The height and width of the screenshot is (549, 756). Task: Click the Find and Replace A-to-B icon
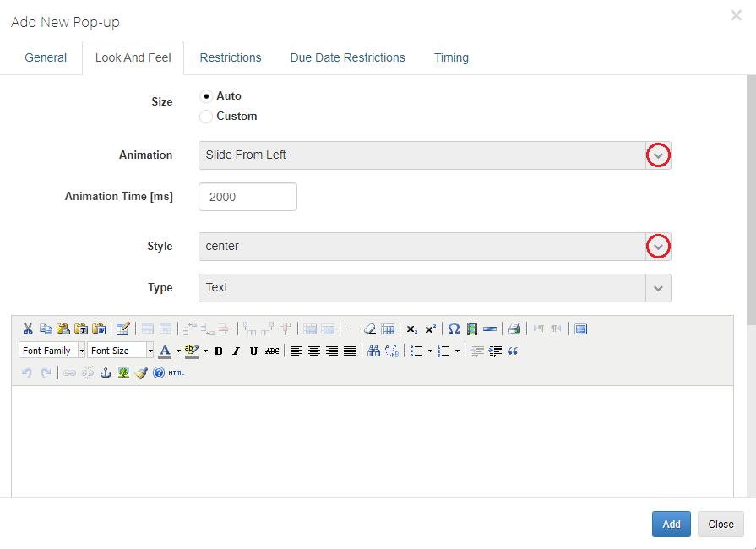click(x=392, y=351)
